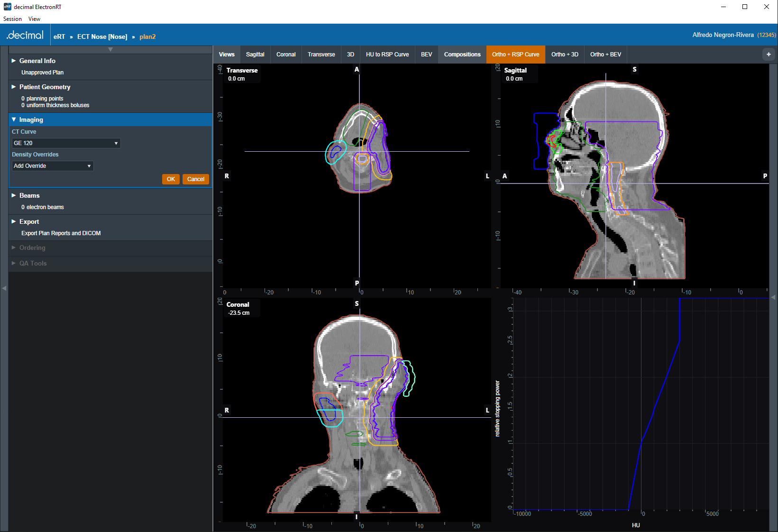Select the BEV view tab

426,55
